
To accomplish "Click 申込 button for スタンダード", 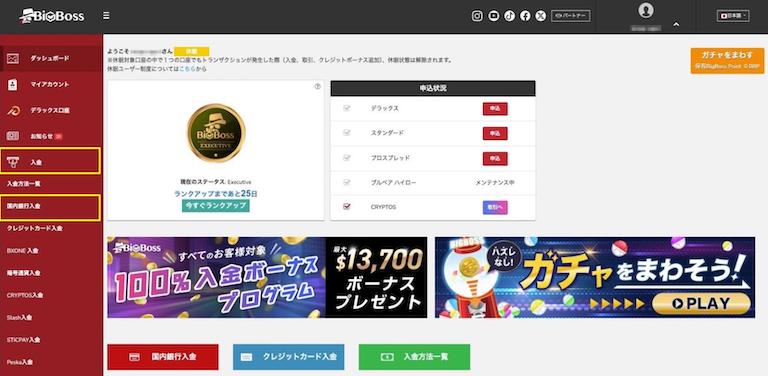I will pos(495,133).
